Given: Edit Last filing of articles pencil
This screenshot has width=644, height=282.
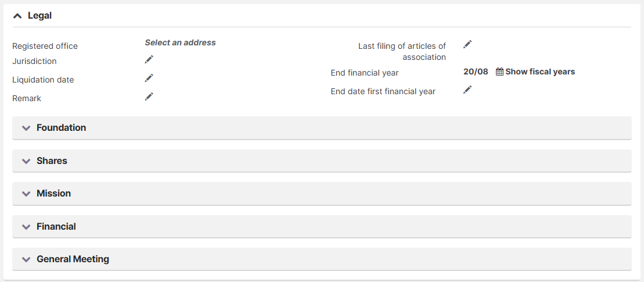Looking at the screenshot, I should click(x=467, y=44).
